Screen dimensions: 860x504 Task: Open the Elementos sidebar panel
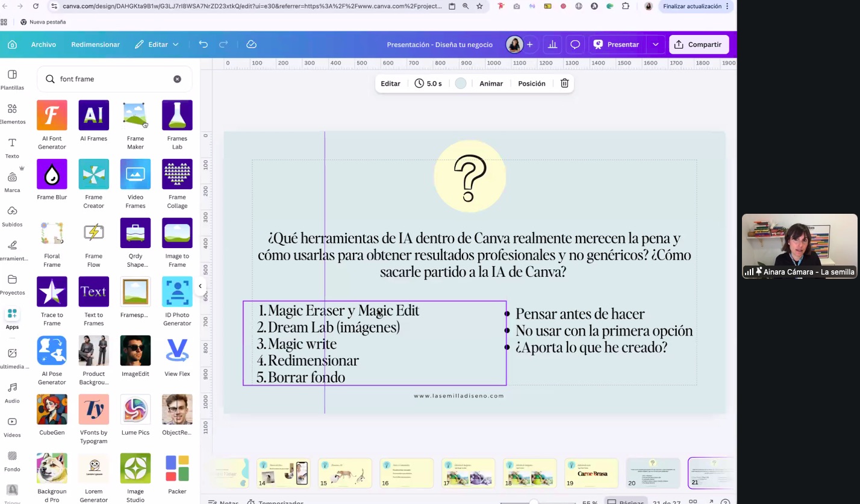(x=12, y=114)
